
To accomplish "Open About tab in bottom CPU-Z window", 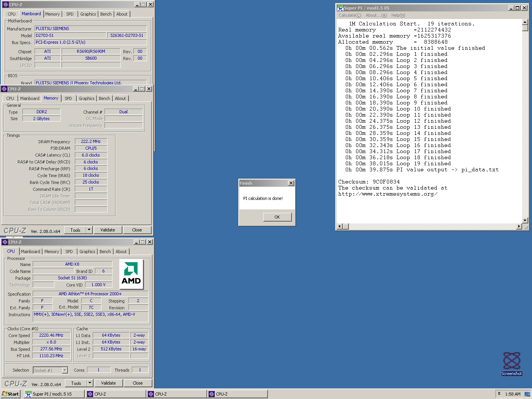I will click(121, 252).
